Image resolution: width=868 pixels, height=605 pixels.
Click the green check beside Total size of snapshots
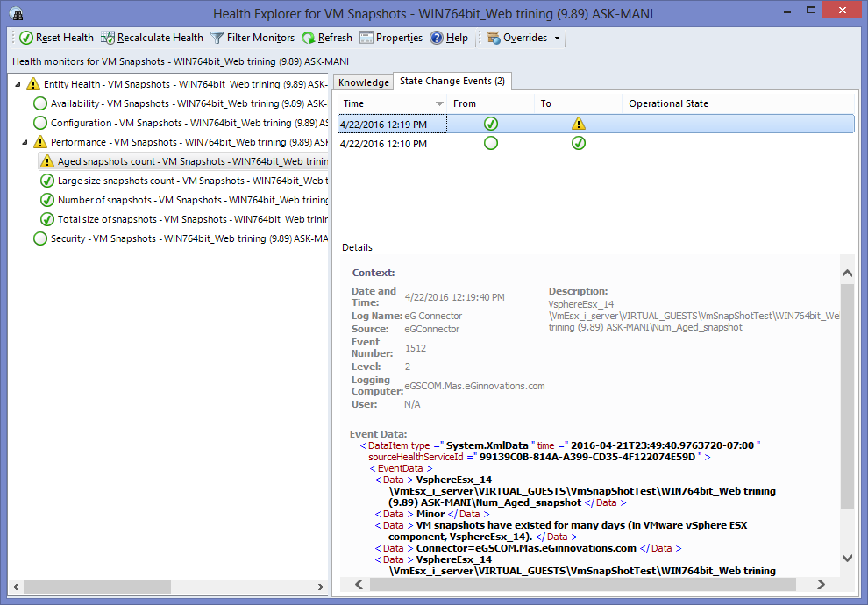pyautogui.click(x=47, y=219)
